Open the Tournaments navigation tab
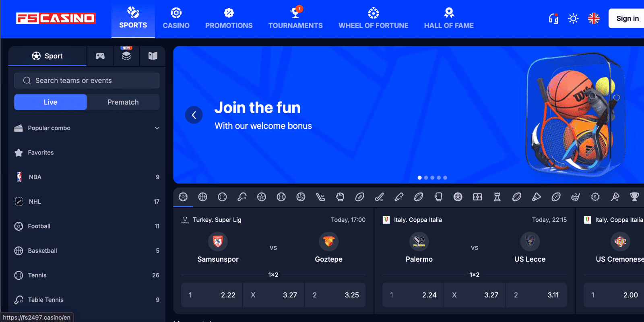The height and width of the screenshot is (322, 644). pyautogui.click(x=295, y=19)
